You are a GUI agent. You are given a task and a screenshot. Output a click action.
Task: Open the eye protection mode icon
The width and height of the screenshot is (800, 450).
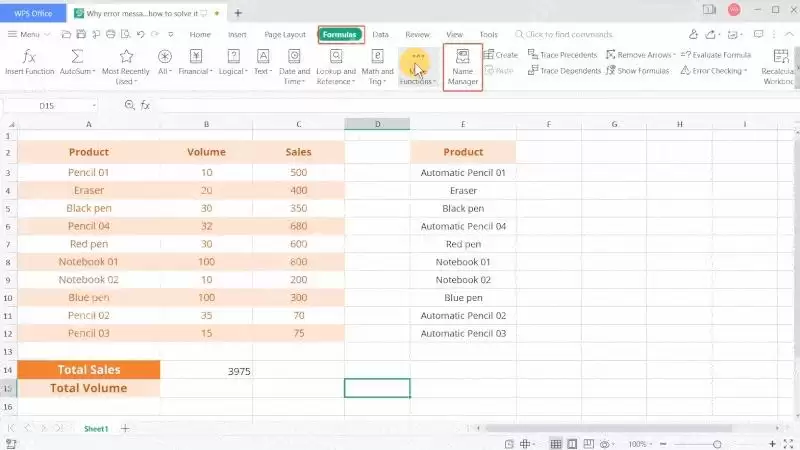[x=605, y=444]
